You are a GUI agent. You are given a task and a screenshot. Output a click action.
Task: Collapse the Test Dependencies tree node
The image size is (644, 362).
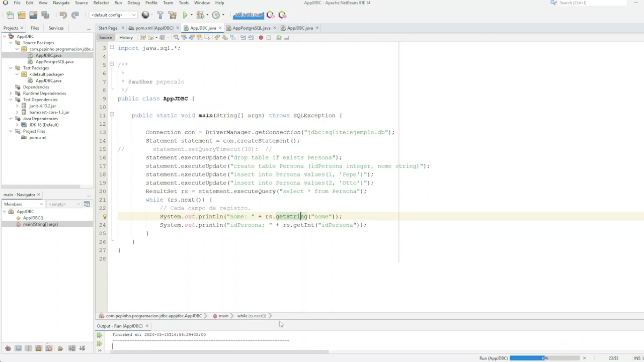point(11,100)
